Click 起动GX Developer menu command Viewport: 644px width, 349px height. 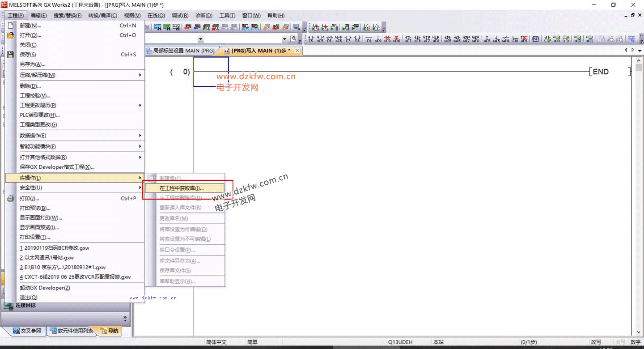[45, 288]
